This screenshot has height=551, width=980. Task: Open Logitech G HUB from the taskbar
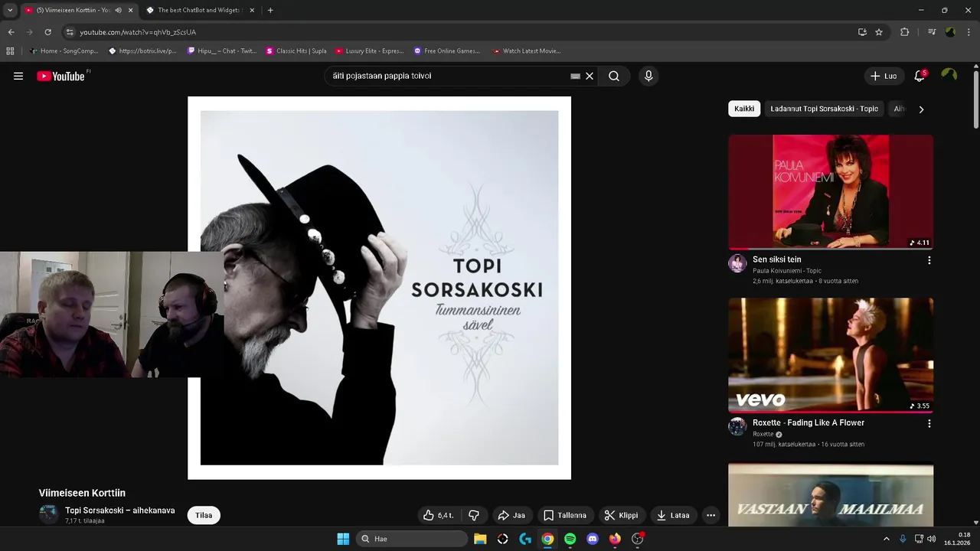click(525, 539)
